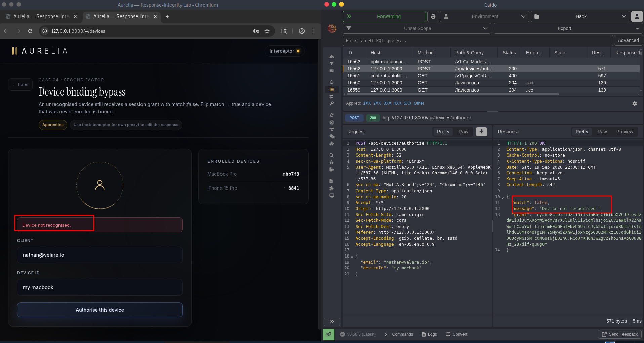This screenshot has height=343, width=644.
Task: Open the Hack project dropdown
Action: coord(580,16)
